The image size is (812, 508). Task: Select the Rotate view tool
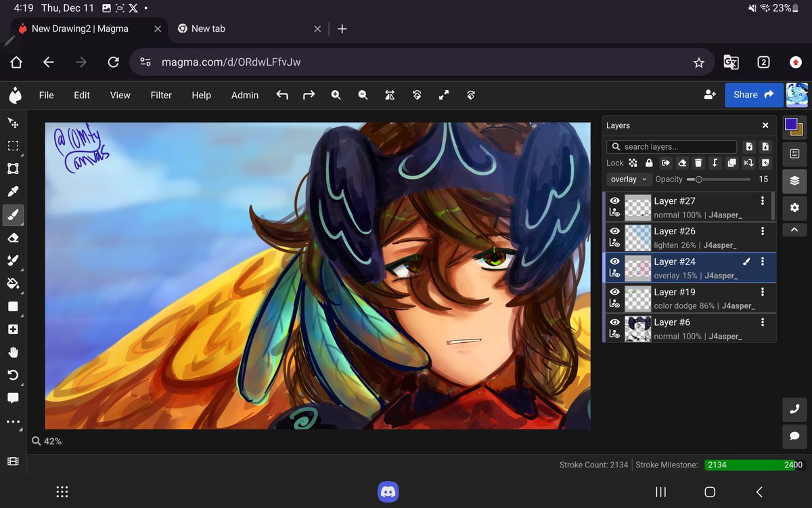coord(13,375)
